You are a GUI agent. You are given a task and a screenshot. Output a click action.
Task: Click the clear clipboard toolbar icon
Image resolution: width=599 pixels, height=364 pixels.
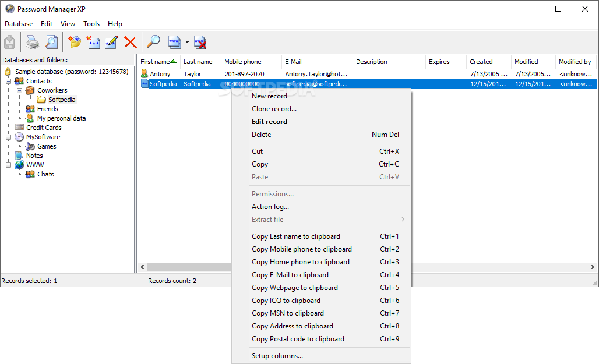200,42
